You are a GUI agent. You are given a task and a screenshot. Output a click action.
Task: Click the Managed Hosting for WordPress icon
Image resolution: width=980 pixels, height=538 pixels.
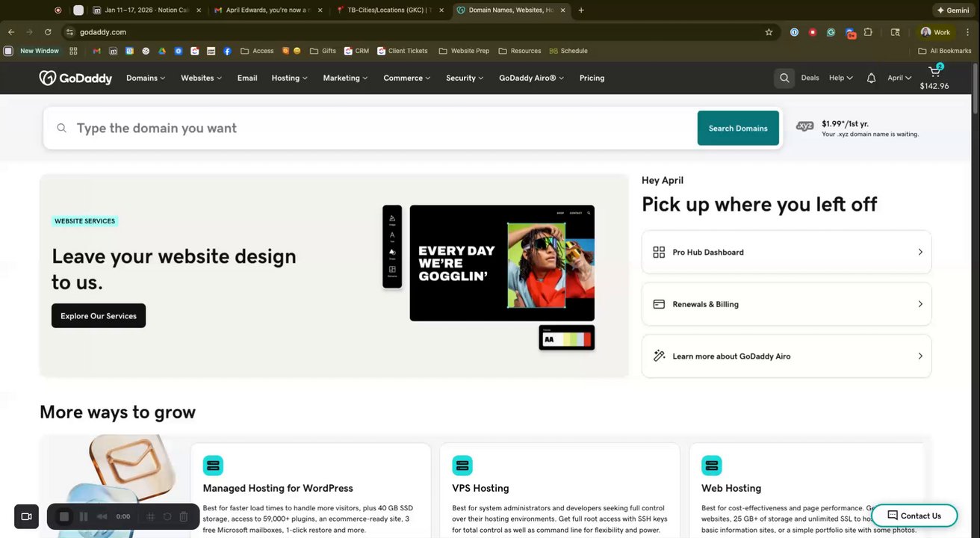pos(213,466)
